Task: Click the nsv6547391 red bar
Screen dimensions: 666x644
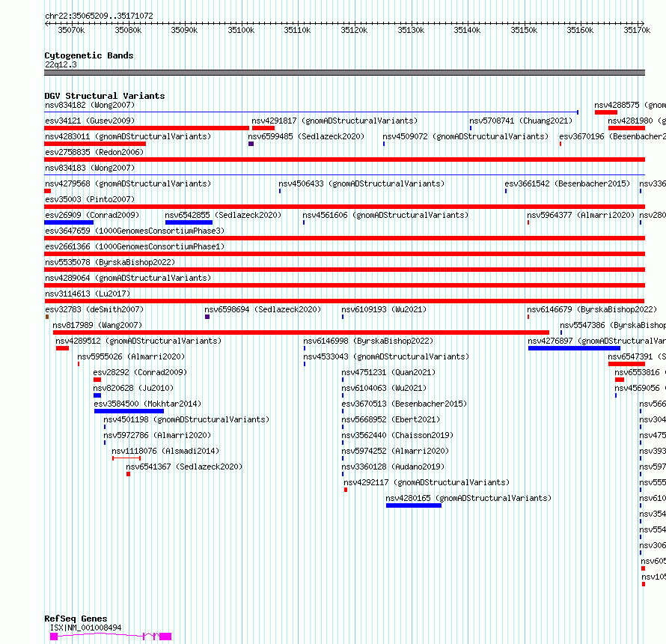Action: tap(627, 364)
